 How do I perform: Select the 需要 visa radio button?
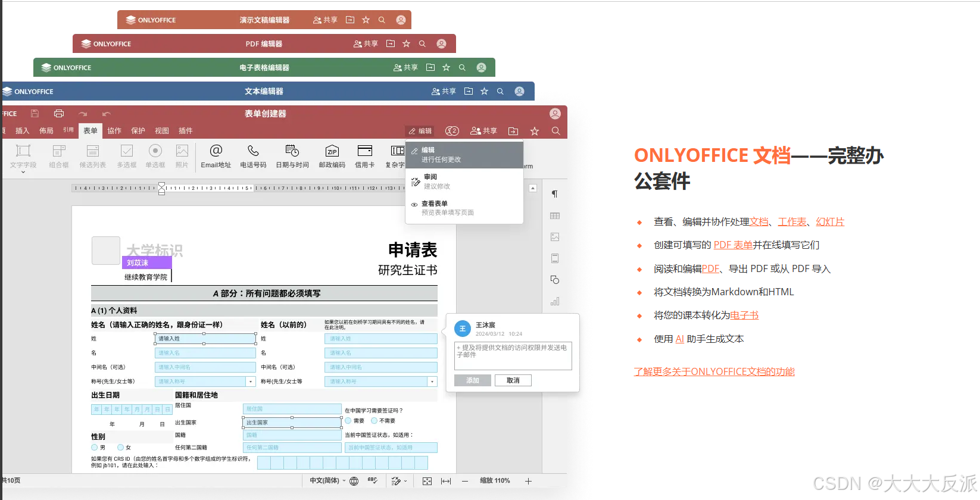coord(348,420)
